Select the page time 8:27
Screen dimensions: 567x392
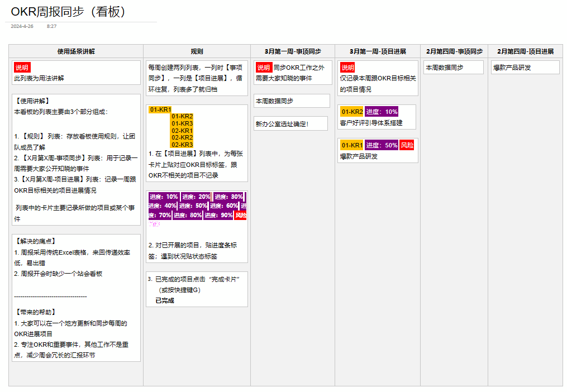pos(52,26)
